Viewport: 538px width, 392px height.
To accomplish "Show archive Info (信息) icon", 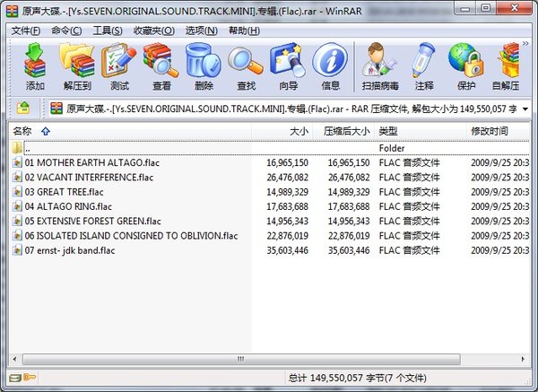I will point(330,66).
